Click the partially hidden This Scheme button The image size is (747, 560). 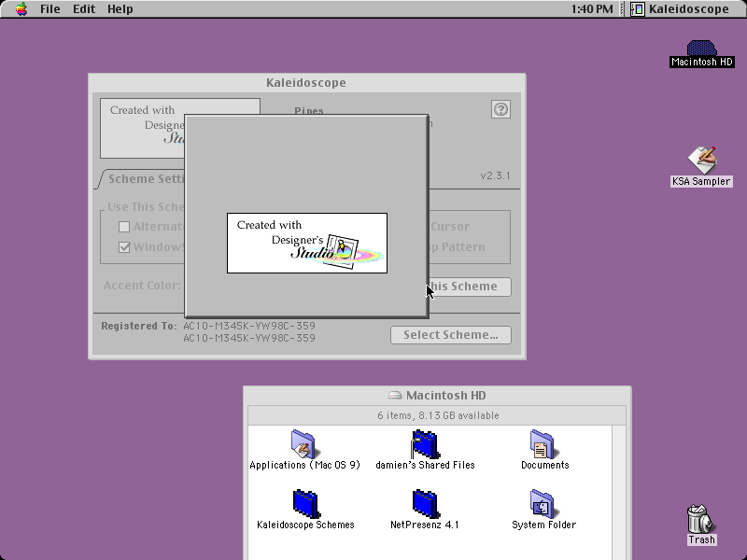coord(470,287)
